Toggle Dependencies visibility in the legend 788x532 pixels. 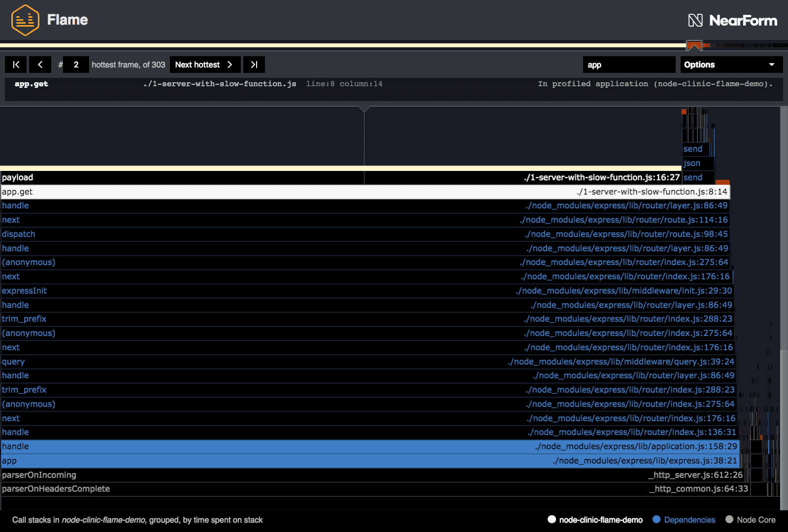pos(684,520)
